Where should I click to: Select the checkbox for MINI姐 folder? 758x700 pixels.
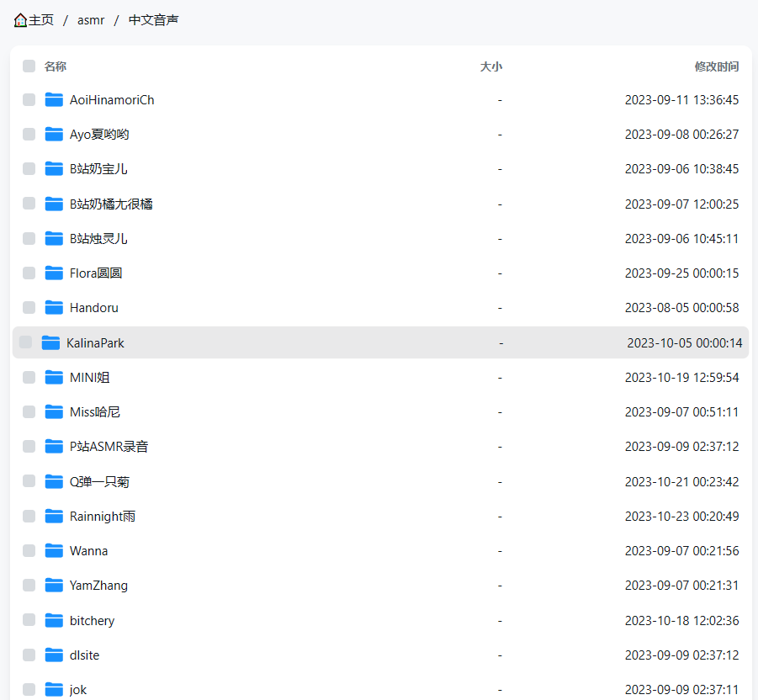click(x=29, y=378)
